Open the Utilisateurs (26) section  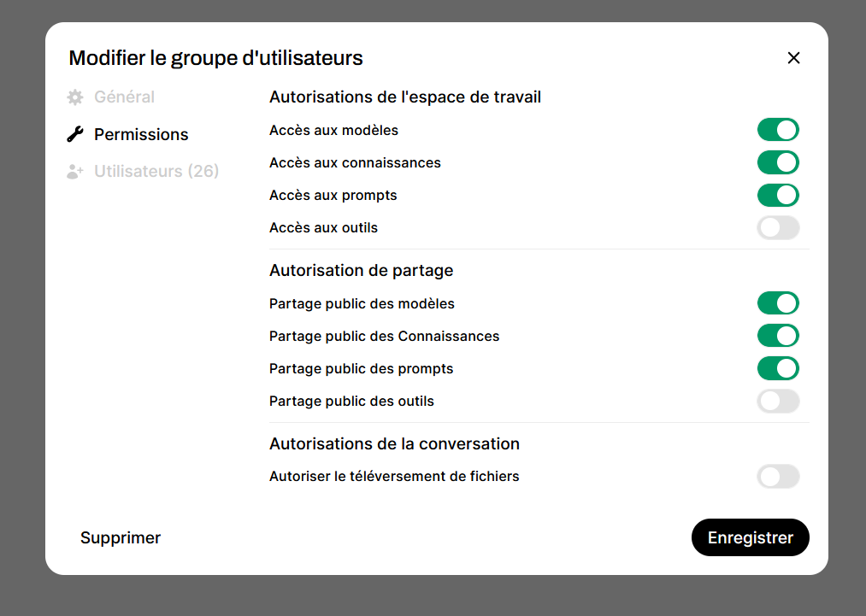pyautogui.click(x=156, y=171)
